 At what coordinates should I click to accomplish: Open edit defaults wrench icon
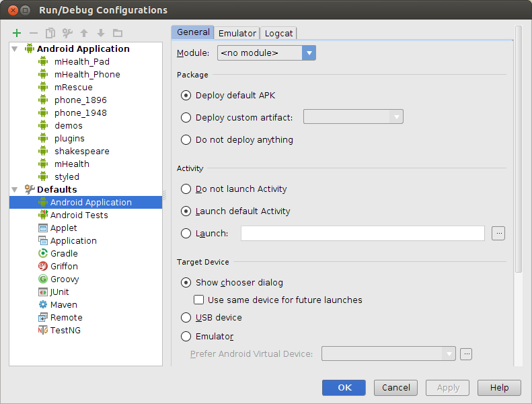point(67,33)
